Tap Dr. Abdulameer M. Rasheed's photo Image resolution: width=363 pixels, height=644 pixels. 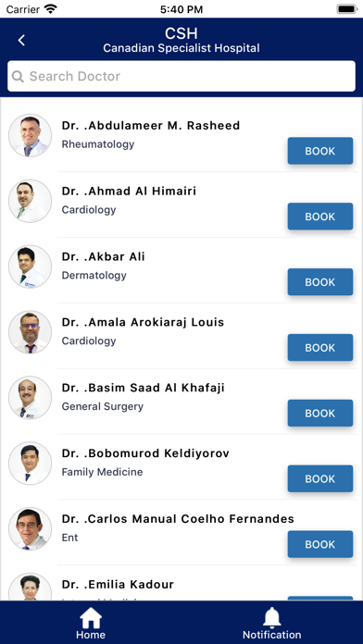pos(30,135)
